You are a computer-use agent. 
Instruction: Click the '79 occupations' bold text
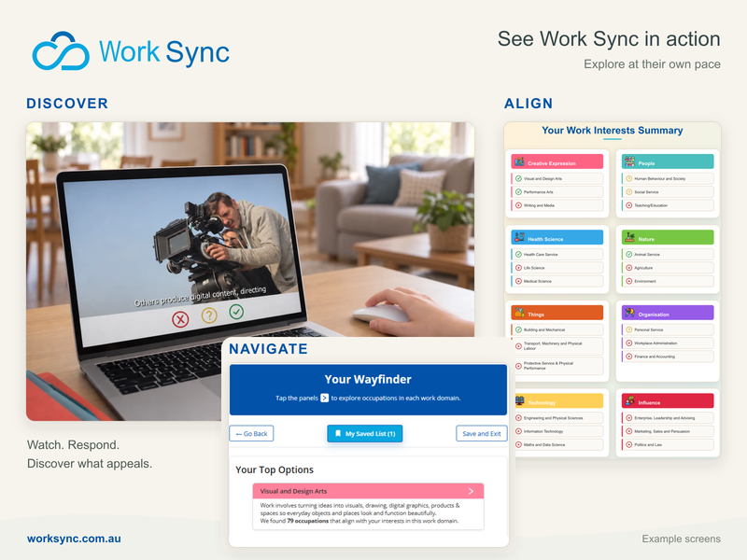pos(307,521)
